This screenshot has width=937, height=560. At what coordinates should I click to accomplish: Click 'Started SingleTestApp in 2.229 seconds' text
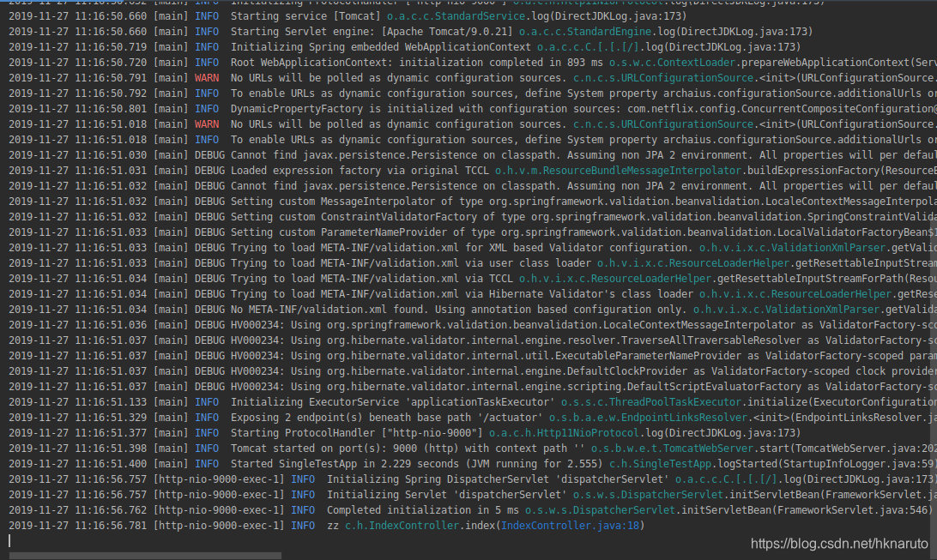344,464
